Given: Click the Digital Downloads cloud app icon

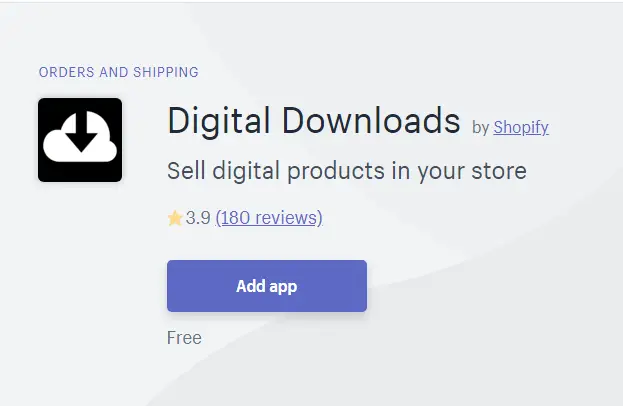Looking at the screenshot, I should pos(80,140).
